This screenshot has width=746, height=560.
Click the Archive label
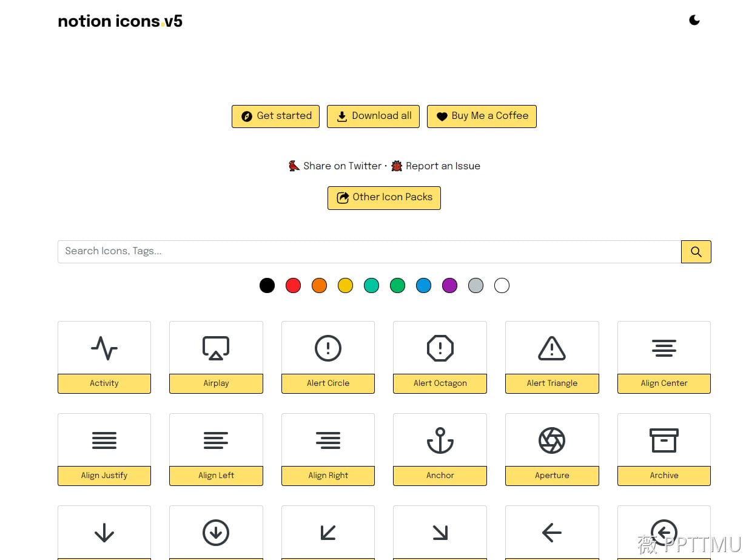[664, 476]
